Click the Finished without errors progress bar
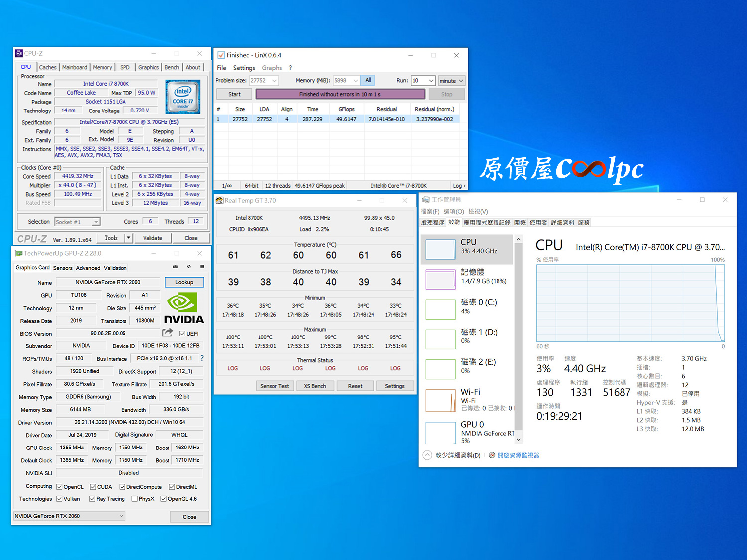The height and width of the screenshot is (560, 747). coord(341,94)
